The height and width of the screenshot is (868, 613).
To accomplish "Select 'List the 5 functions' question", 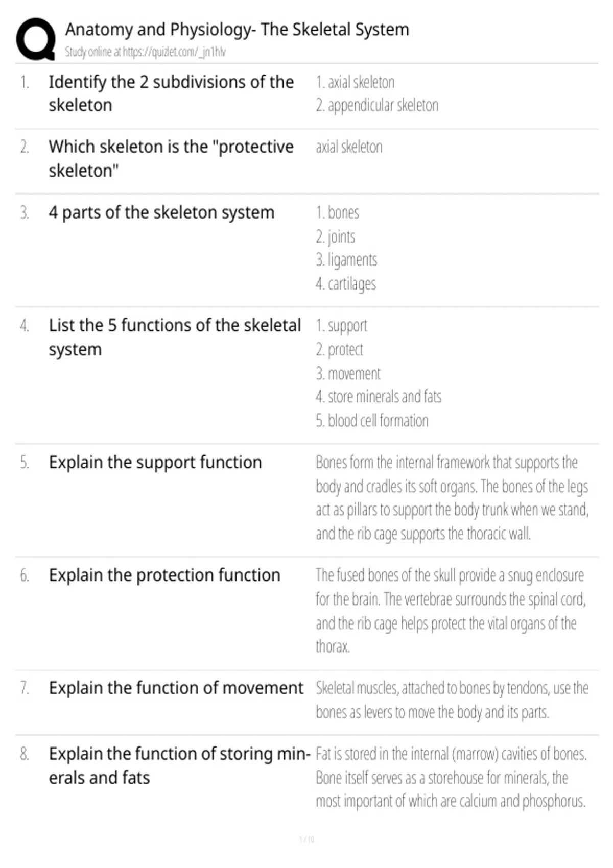I will 175,337.
